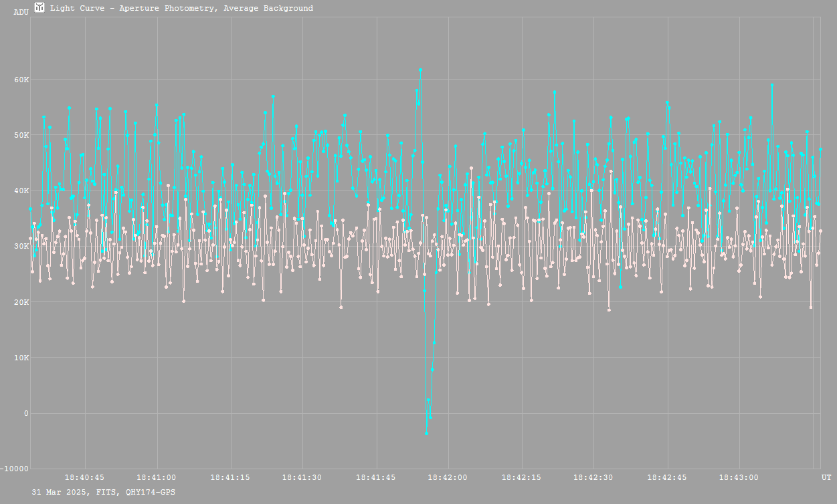
Task: Click the 18:42:45 time label
Action: pyautogui.click(x=667, y=477)
